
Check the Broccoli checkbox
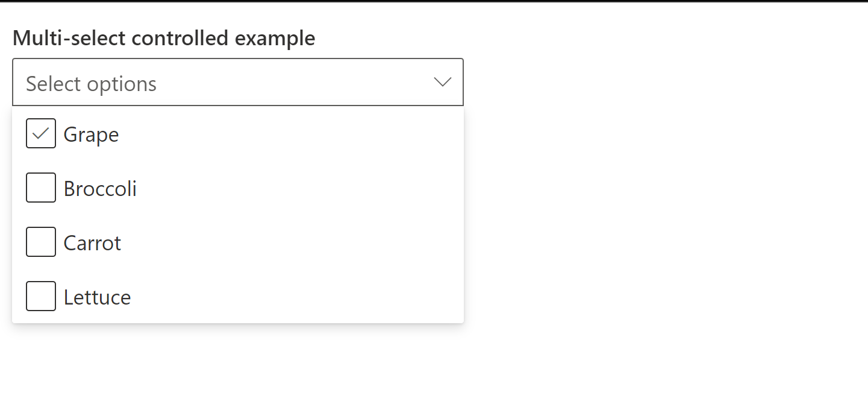(x=40, y=187)
